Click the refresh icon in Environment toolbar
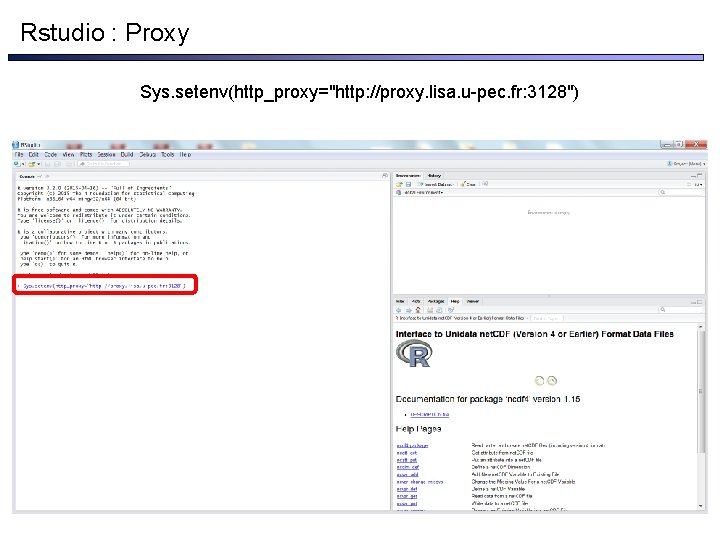Viewport: 720px width, 540px height. [x=485, y=184]
